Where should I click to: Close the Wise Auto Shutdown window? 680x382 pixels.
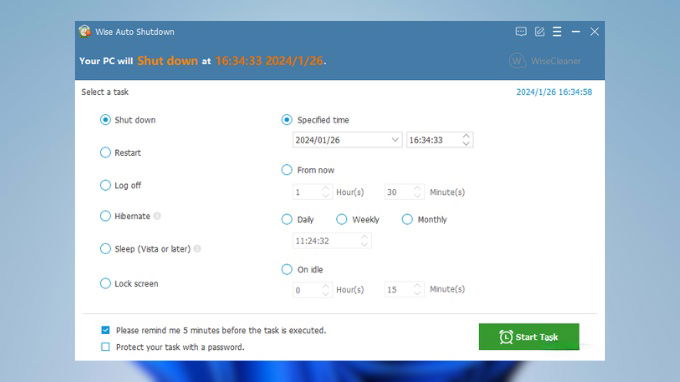pyautogui.click(x=594, y=32)
